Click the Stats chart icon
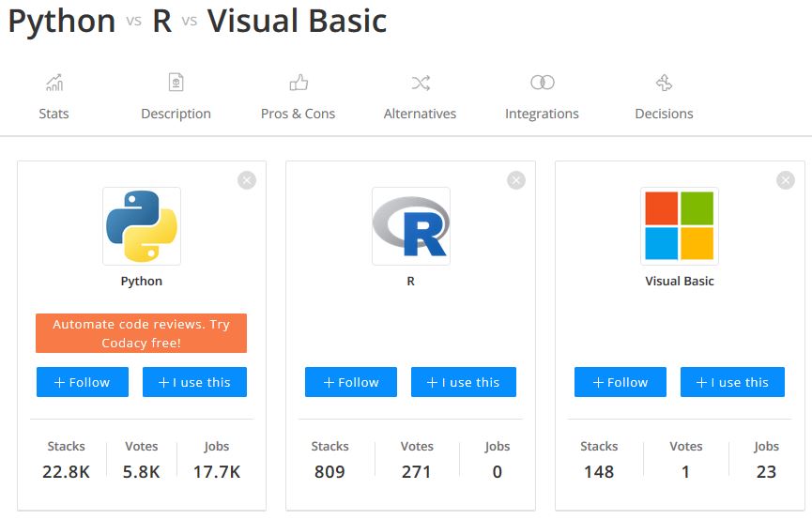812x520 pixels. (x=54, y=83)
